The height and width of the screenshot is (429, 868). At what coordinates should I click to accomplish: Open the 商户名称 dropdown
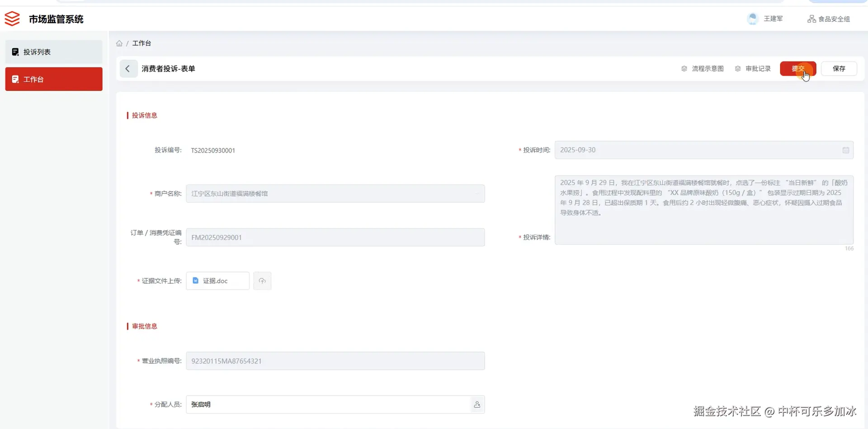(335, 194)
